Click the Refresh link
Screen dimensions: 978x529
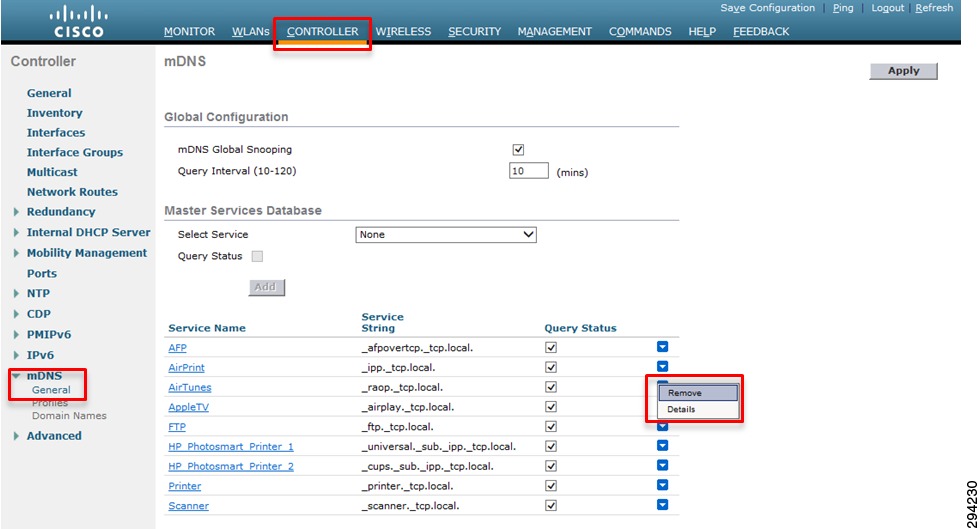934,8
